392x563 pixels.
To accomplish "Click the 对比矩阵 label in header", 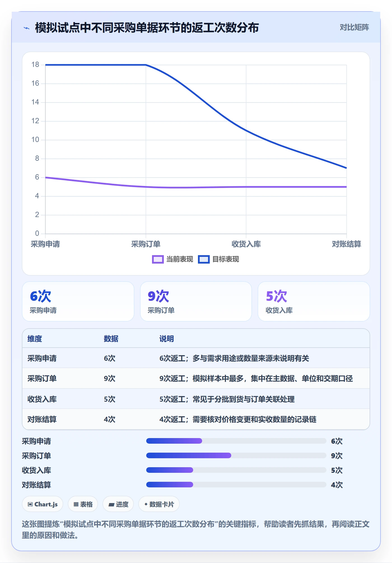I will coord(354,27).
